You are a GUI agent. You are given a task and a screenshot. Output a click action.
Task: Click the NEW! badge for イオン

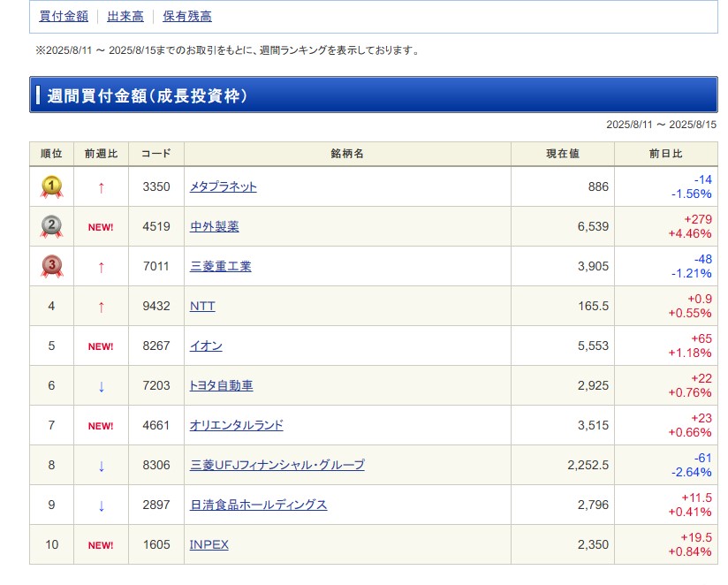[101, 346]
